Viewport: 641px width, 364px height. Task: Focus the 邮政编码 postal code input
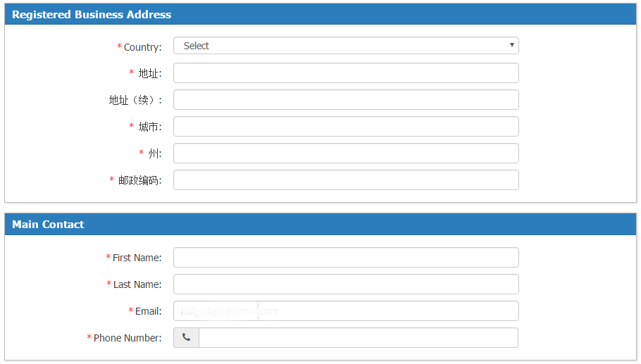point(346,180)
